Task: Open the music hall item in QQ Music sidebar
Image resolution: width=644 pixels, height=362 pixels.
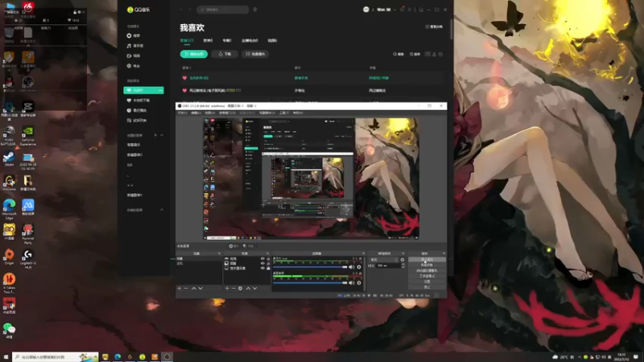Action: [135, 46]
